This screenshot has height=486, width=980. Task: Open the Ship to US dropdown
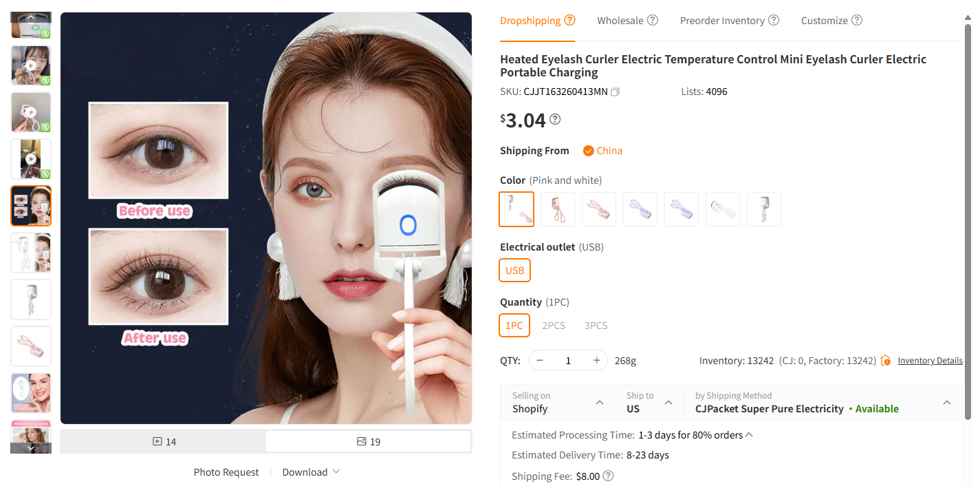click(649, 403)
